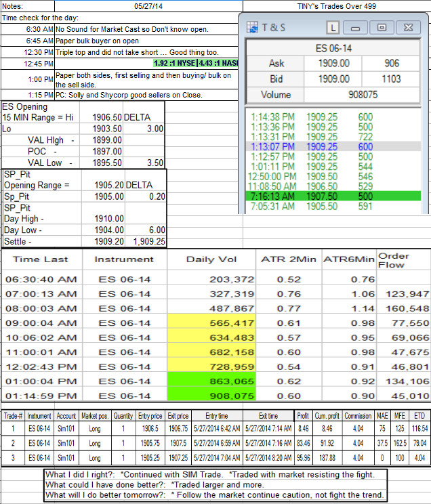Click the Time Last column header

pyautogui.click(x=41, y=259)
